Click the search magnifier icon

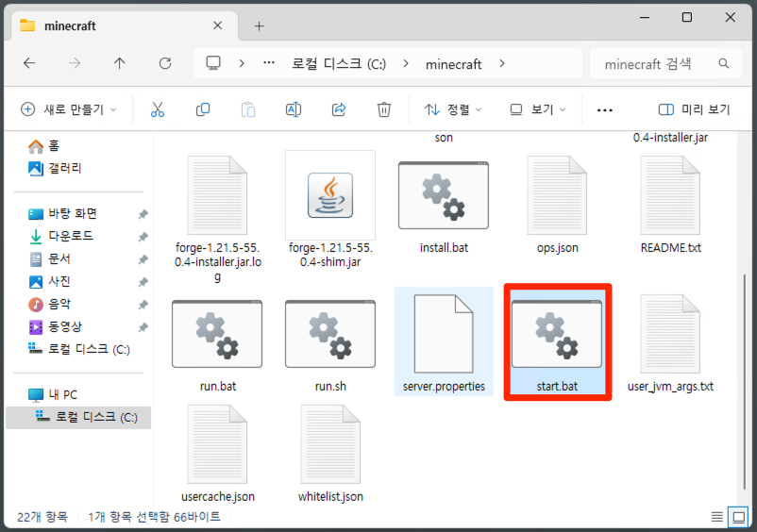[x=723, y=63]
